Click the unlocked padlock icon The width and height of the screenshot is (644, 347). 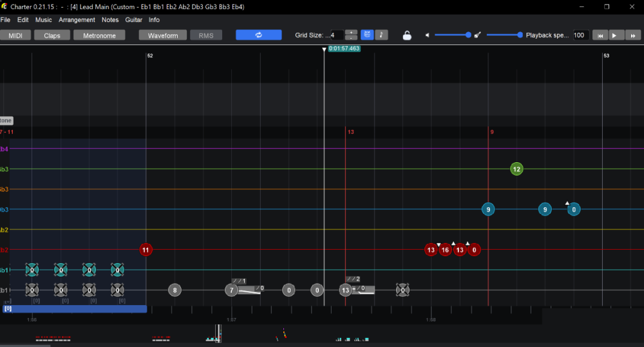click(407, 35)
